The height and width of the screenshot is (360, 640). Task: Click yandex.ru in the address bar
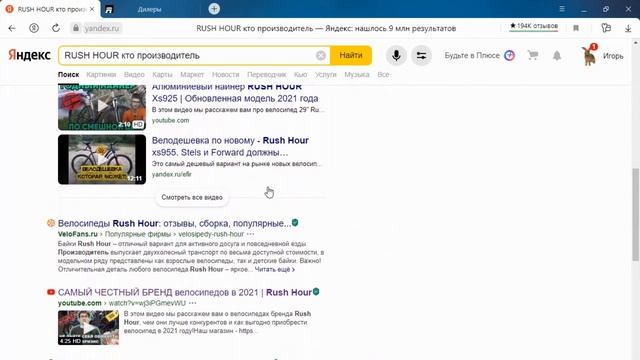click(x=102, y=28)
